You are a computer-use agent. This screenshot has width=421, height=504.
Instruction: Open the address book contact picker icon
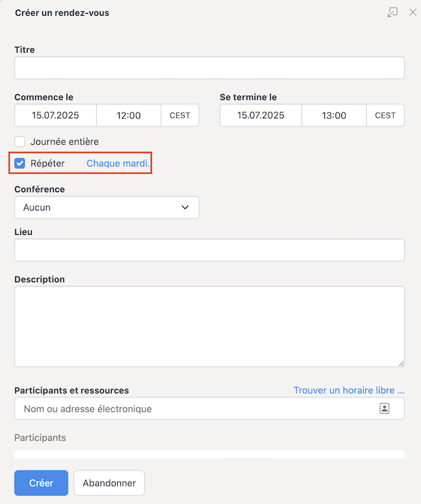(x=384, y=409)
